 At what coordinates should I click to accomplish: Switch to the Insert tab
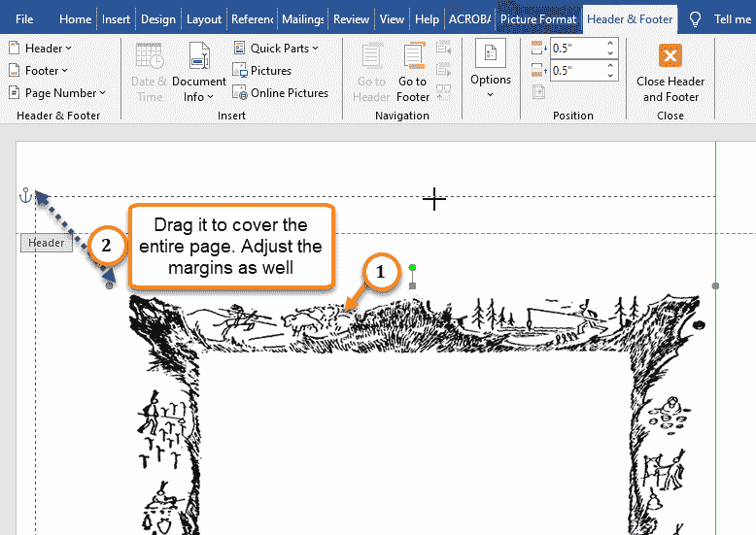point(116,19)
